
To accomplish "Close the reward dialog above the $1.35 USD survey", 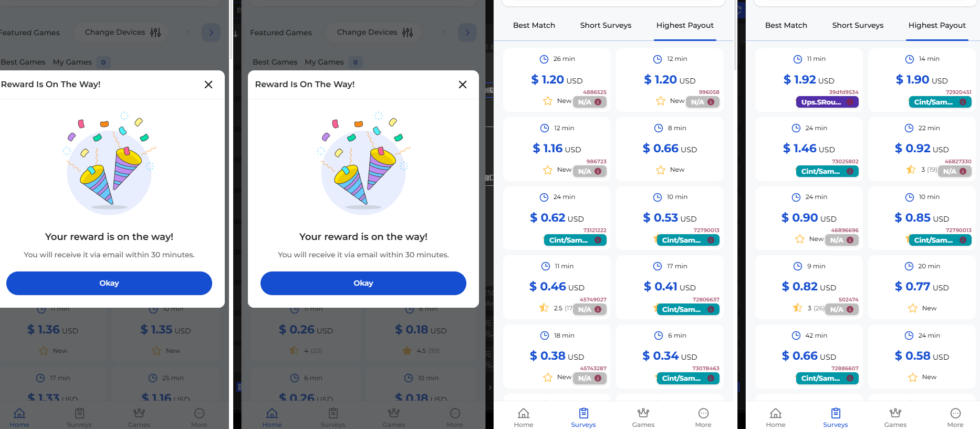I will (208, 85).
